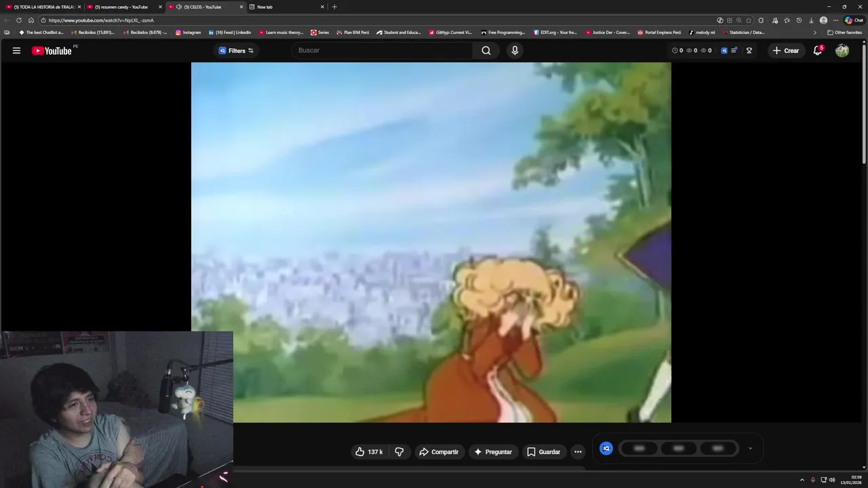This screenshot has width=868, height=488.
Task: Go to the YouTube home logo
Action: click(x=52, y=51)
